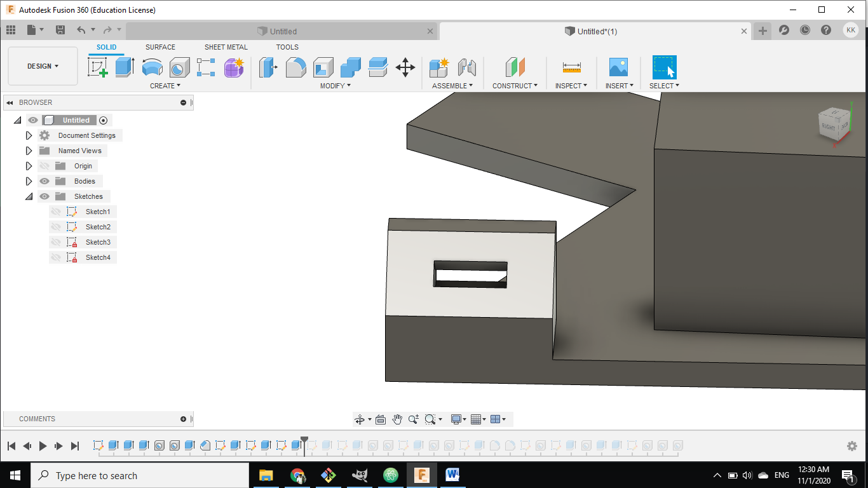Open the CREATE dropdown menu
The image size is (868, 488).
(165, 86)
